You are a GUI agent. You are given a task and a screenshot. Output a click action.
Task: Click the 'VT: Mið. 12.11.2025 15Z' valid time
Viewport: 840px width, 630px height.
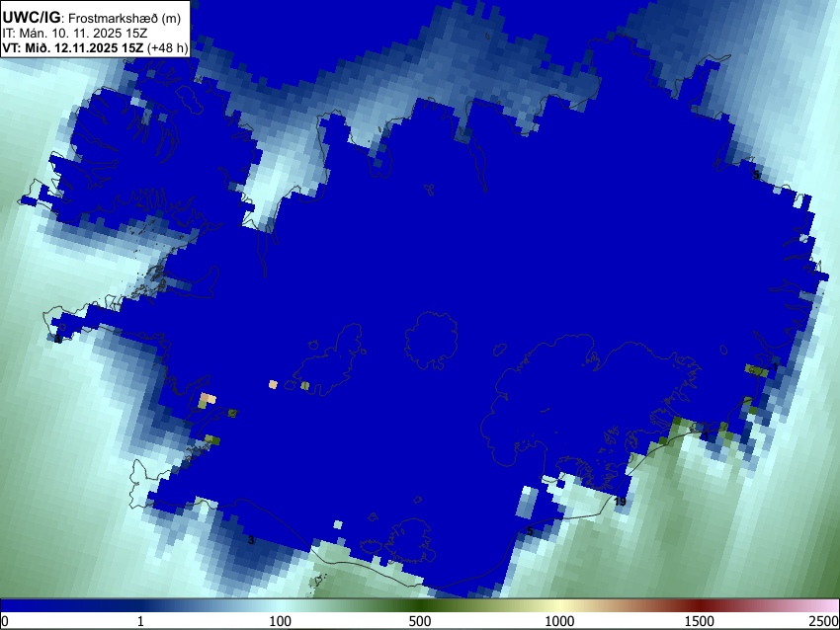tap(73, 47)
